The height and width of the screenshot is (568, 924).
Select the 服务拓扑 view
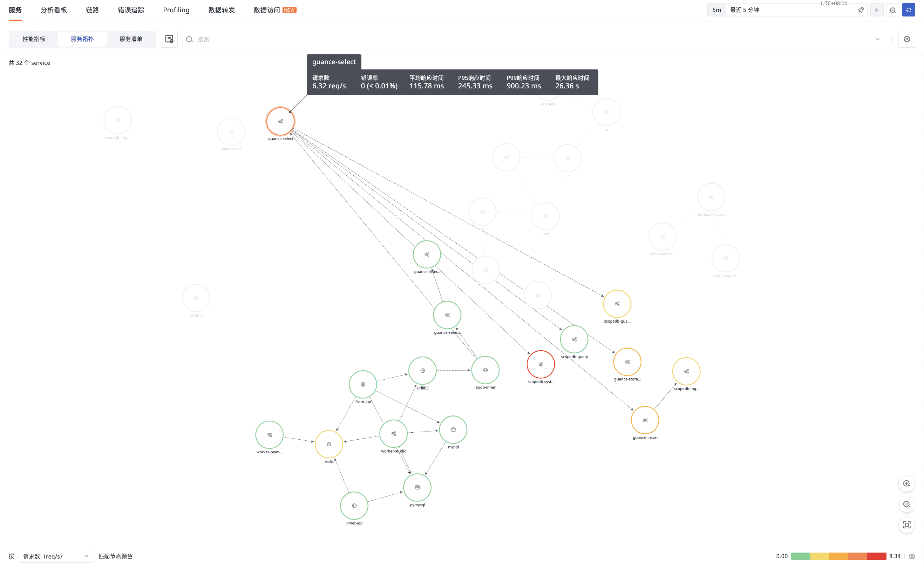[82, 39]
